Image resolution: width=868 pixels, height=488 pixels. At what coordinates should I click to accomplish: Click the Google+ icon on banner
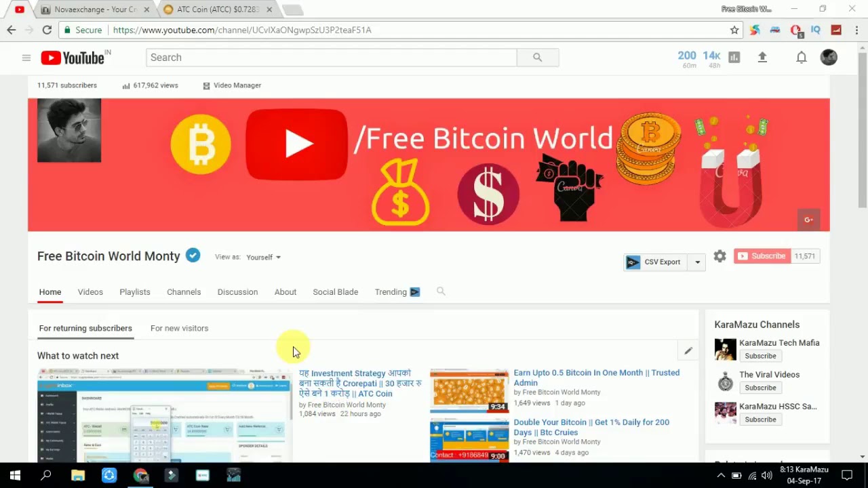pos(808,220)
